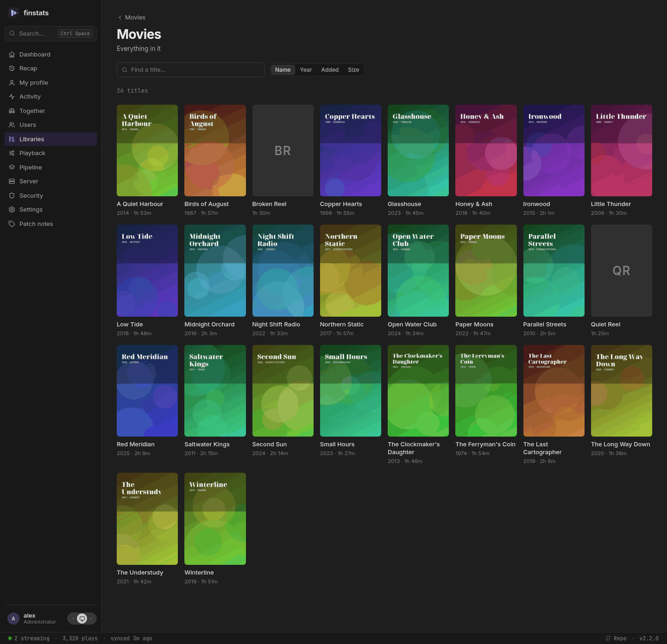Open the Copper Hearts poster
667x644 pixels.
pyautogui.click(x=351, y=150)
